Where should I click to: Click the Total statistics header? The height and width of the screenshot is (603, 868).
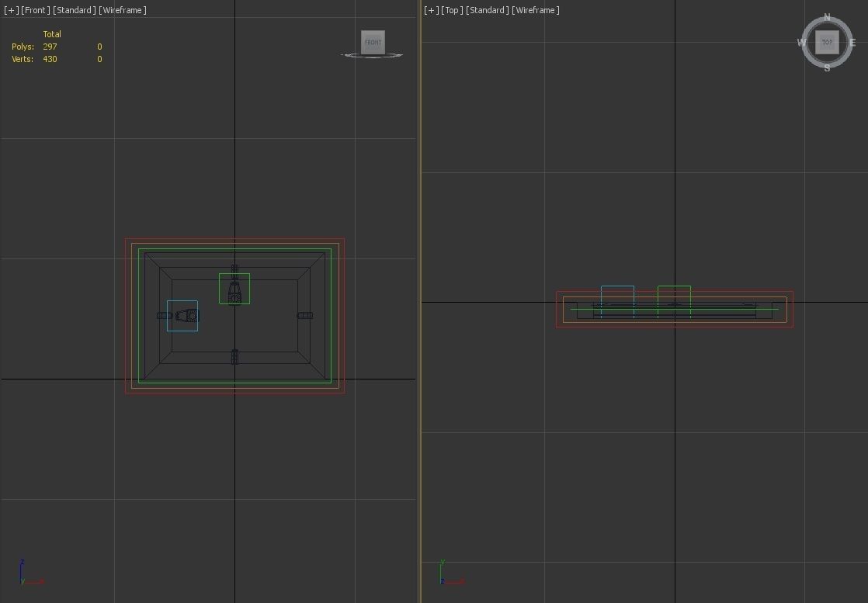click(x=52, y=33)
